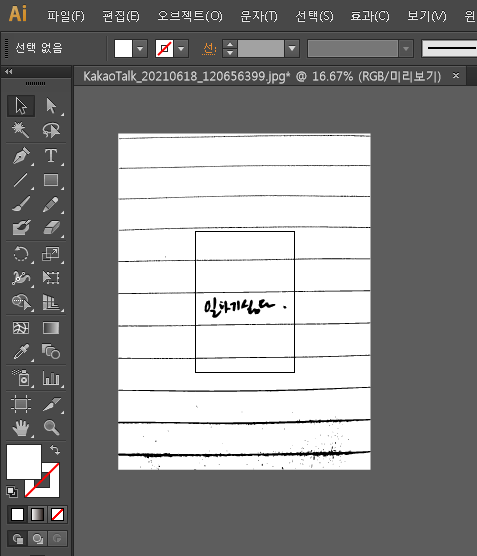
Task: Open the 문자(T) menu
Action: click(x=259, y=16)
